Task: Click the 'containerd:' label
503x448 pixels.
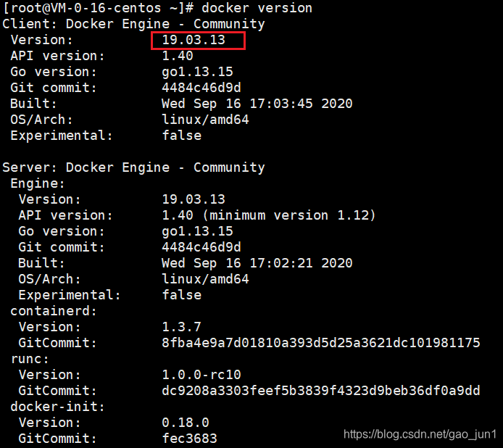Action: pyautogui.click(x=54, y=311)
